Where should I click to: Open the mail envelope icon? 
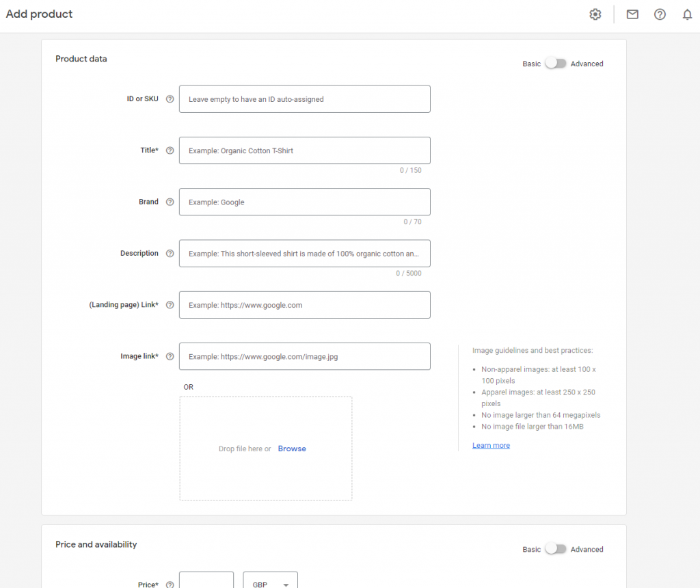point(632,14)
